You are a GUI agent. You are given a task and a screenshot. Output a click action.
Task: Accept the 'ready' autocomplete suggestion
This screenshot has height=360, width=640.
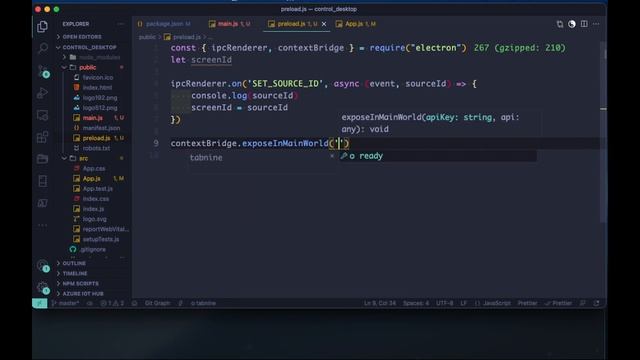(x=438, y=156)
